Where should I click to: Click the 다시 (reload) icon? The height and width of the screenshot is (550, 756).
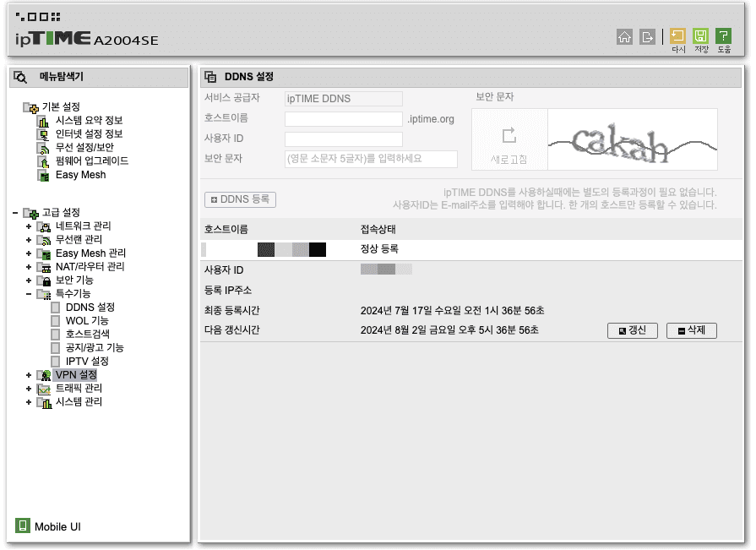coord(677,35)
